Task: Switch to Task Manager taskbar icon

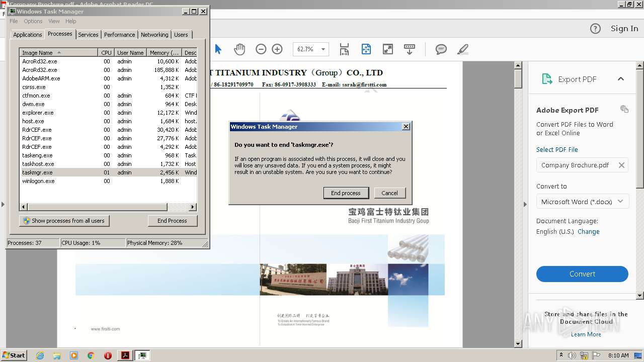Action: point(143,355)
